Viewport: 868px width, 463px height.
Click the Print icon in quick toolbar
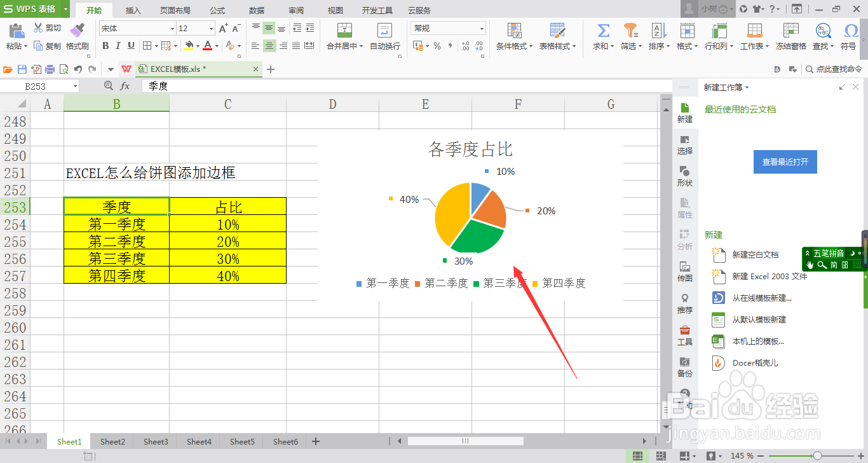pyautogui.click(x=50, y=69)
